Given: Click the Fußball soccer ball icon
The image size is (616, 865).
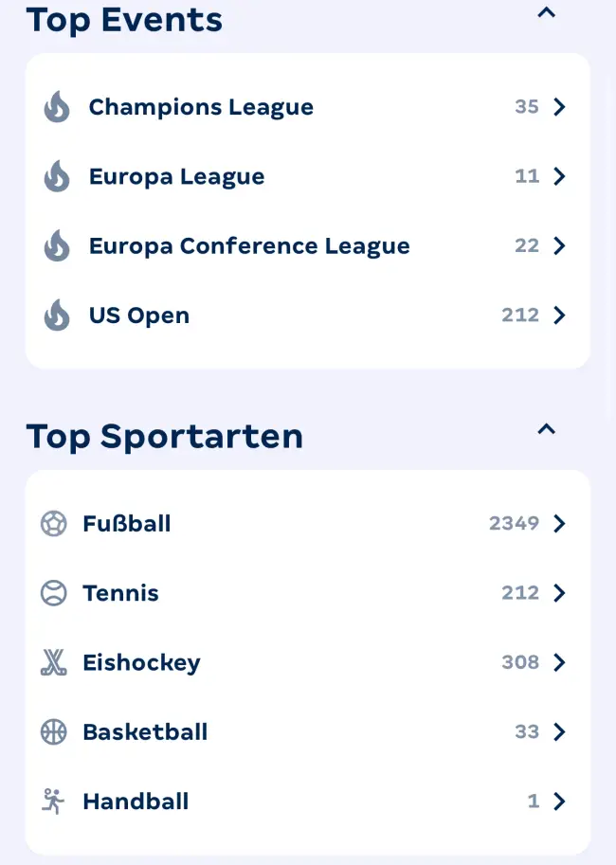Looking at the screenshot, I should tap(54, 524).
